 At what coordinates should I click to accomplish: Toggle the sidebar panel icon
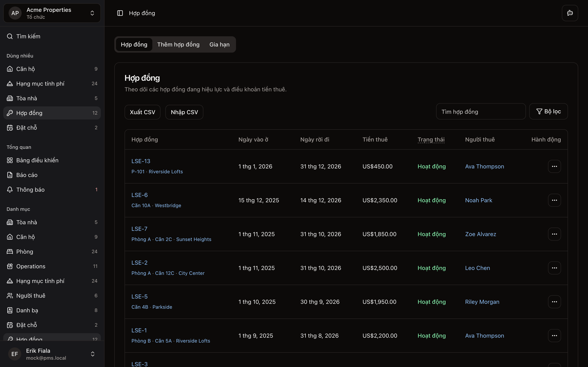[x=120, y=13]
